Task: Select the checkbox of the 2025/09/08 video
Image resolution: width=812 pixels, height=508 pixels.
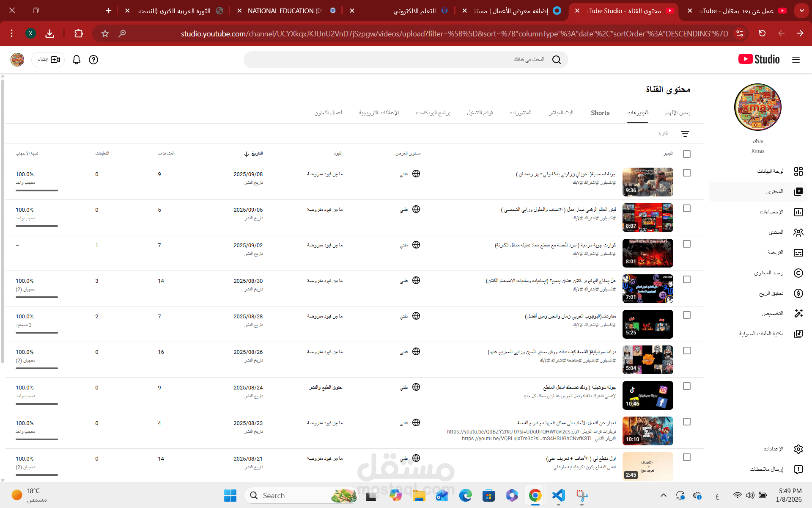Action: (688, 173)
